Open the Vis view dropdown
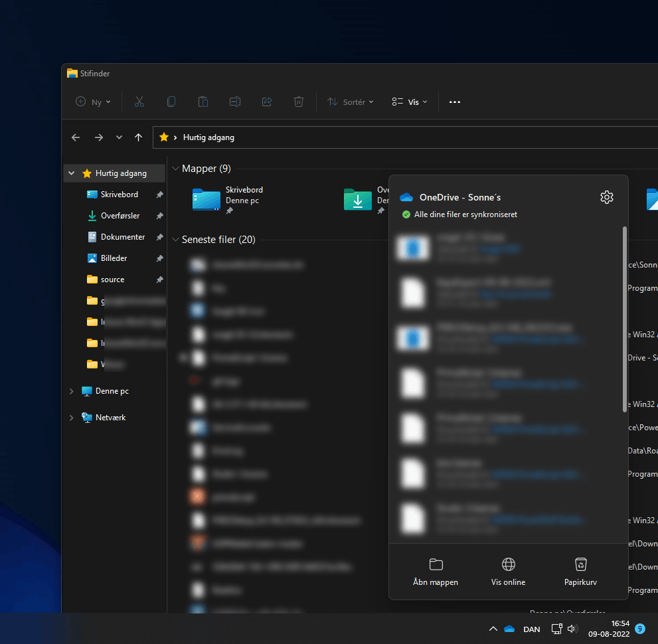Image resolution: width=658 pixels, height=644 pixels. 410,102
